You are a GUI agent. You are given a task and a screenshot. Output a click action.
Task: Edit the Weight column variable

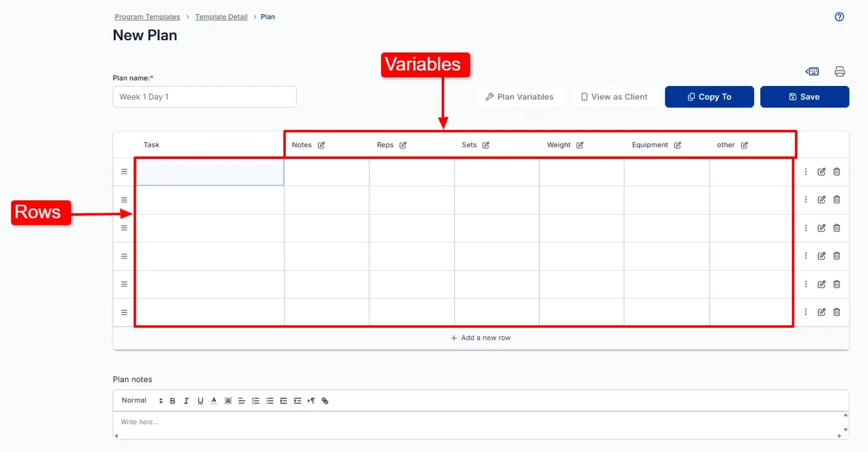(580, 145)
